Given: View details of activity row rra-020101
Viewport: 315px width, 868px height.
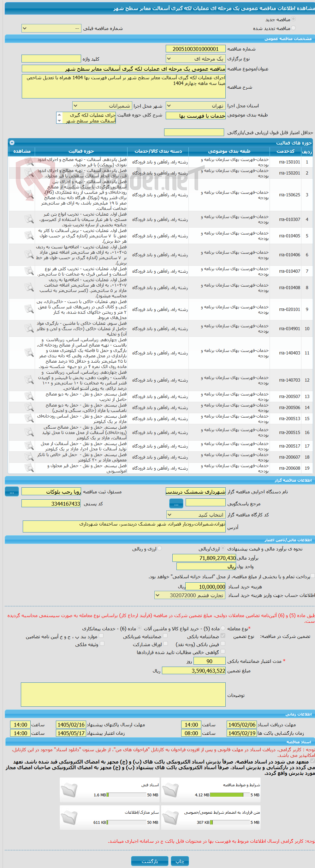Looking at the screenshot, I should (29, 309).
